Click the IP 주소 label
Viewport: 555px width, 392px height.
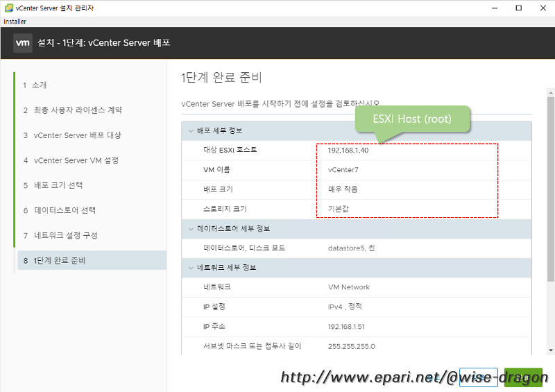click(x=214, y=327)
